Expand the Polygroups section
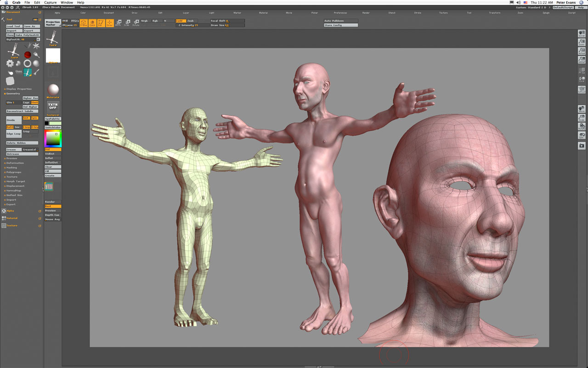This screenshot has width=588, height=368. pyautogui.click(x=13, y=172)
